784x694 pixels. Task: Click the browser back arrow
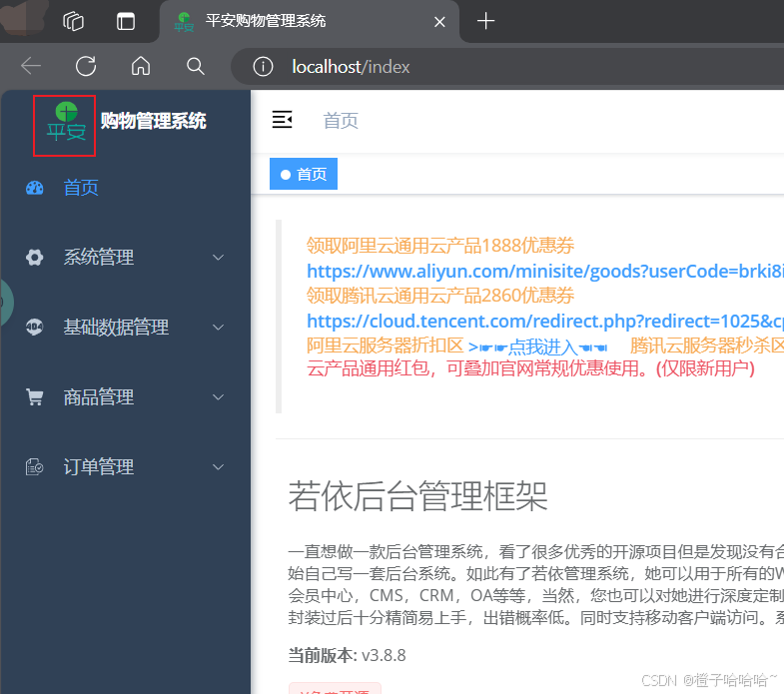click(31, 66)
